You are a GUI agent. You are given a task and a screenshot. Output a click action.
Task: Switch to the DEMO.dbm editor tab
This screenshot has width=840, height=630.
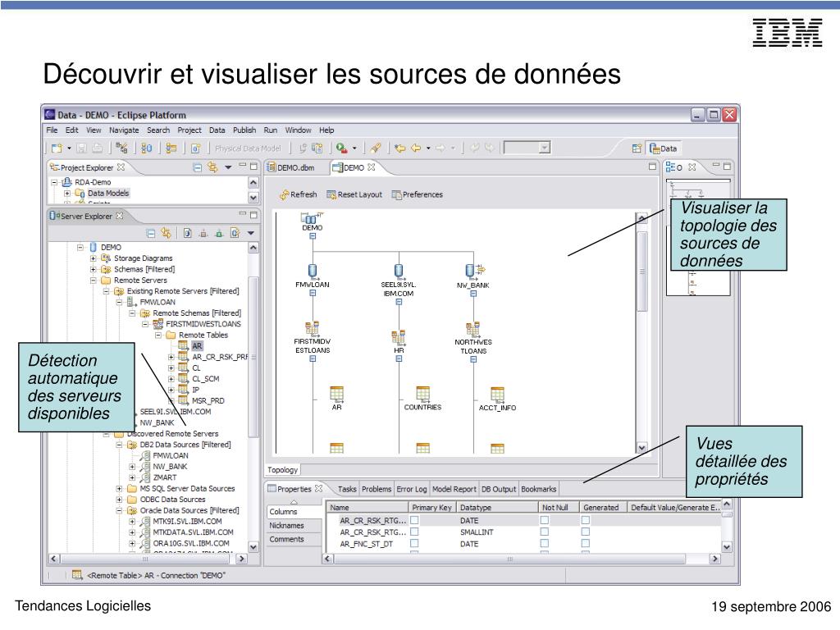pyautogui.click(x=291, y=167)
